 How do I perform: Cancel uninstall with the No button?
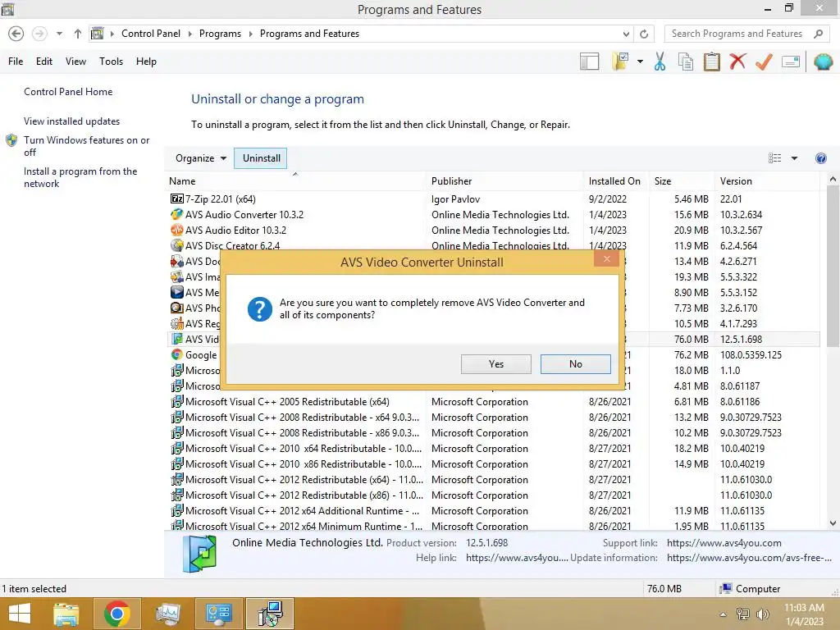point(575,363)
